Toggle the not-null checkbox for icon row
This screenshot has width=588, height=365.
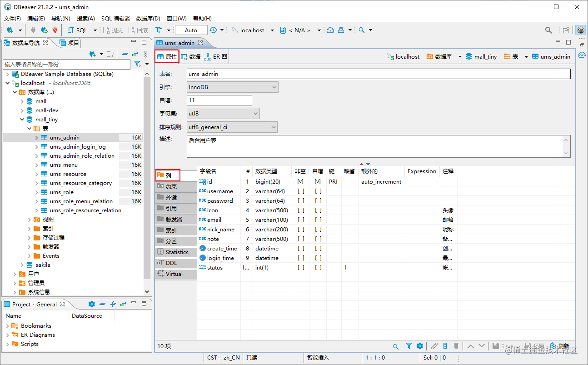(x=301, y=210)
